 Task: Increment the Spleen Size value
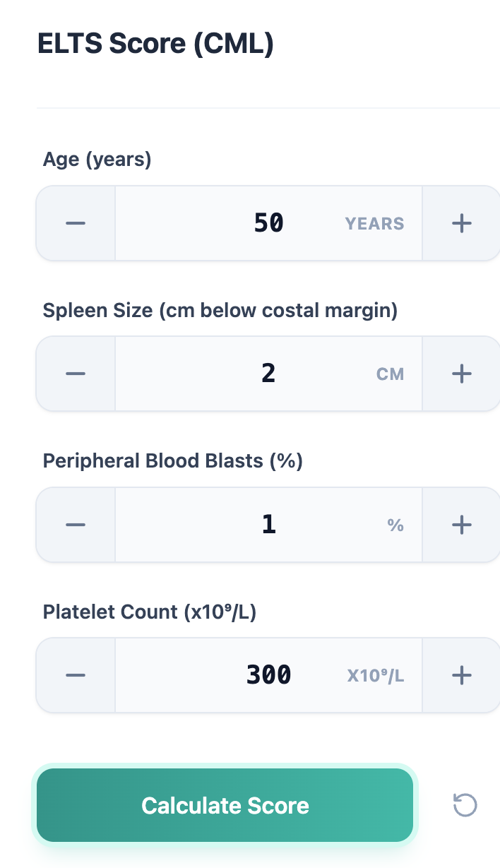click(x=461, y=373)
